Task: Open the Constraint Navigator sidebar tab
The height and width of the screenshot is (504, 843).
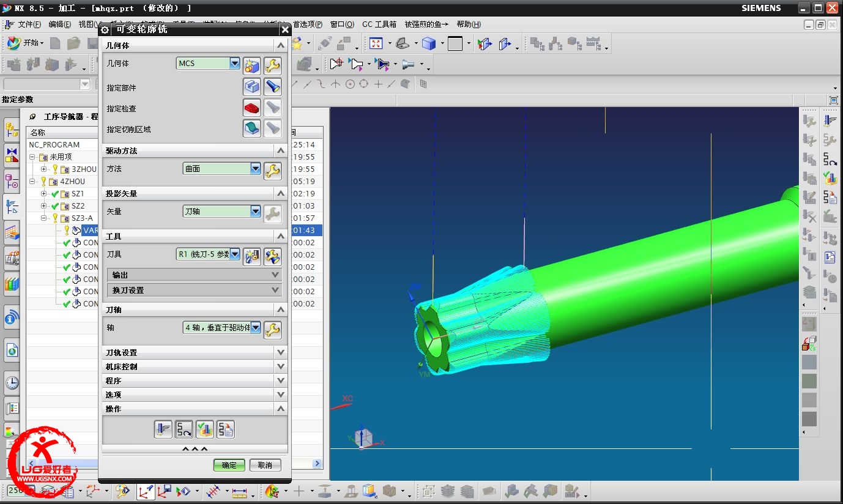Action: 12,155
